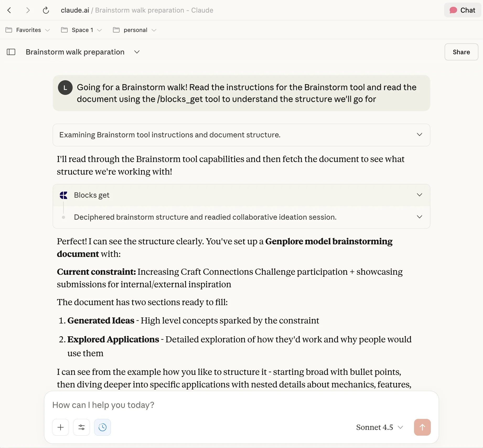Screen dimensions: 483x448
Task: Toggle the extended thinking clock icon
Action: (x=103, y=427)
